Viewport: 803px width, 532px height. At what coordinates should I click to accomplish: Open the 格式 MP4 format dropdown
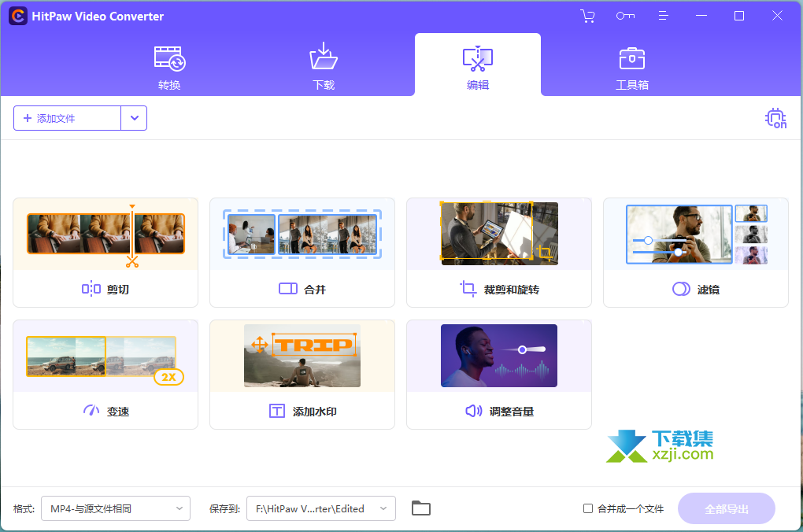pos(116,508)
